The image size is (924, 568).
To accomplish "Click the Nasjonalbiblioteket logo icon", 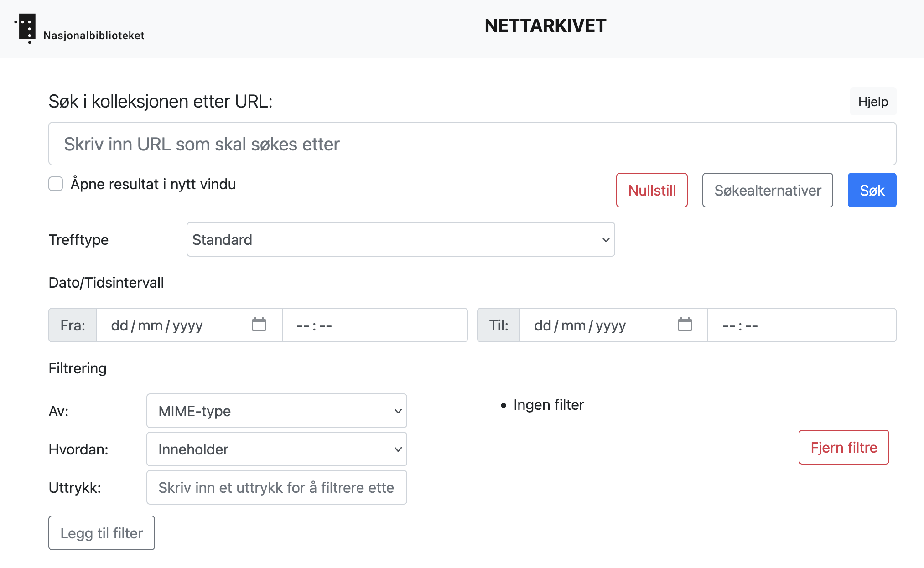I will tap(26, 28).
